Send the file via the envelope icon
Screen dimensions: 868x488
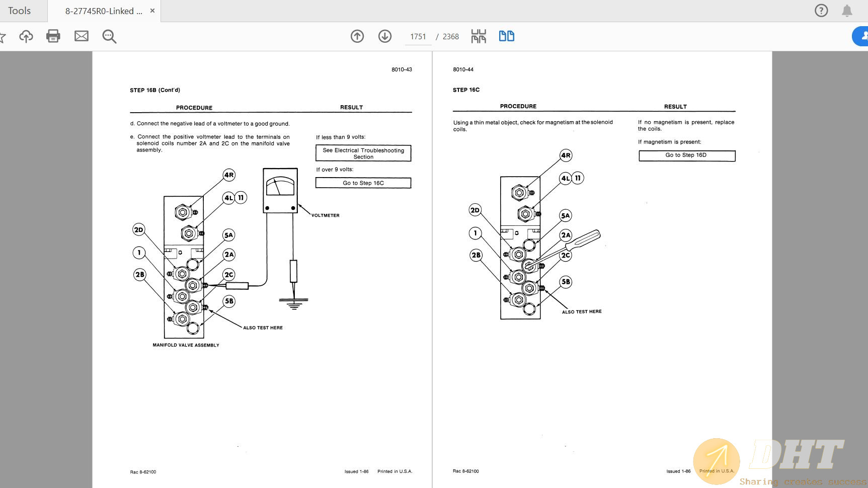pos(82,36)
